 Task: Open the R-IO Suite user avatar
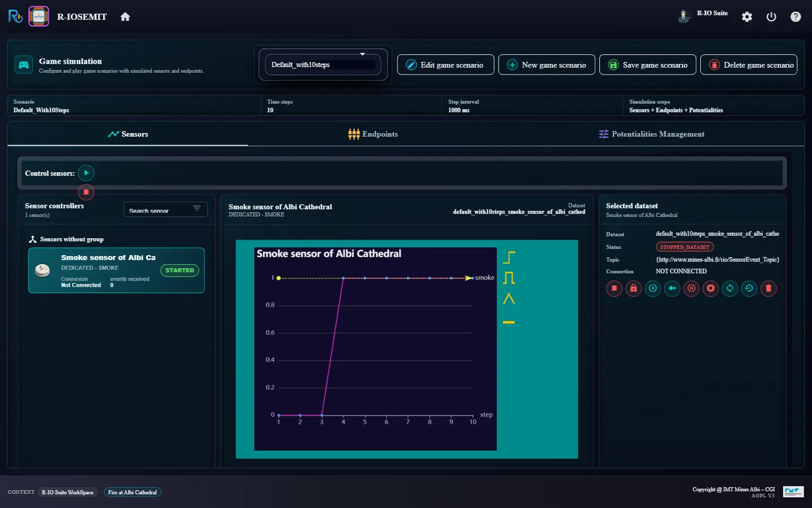coord(684,16)
